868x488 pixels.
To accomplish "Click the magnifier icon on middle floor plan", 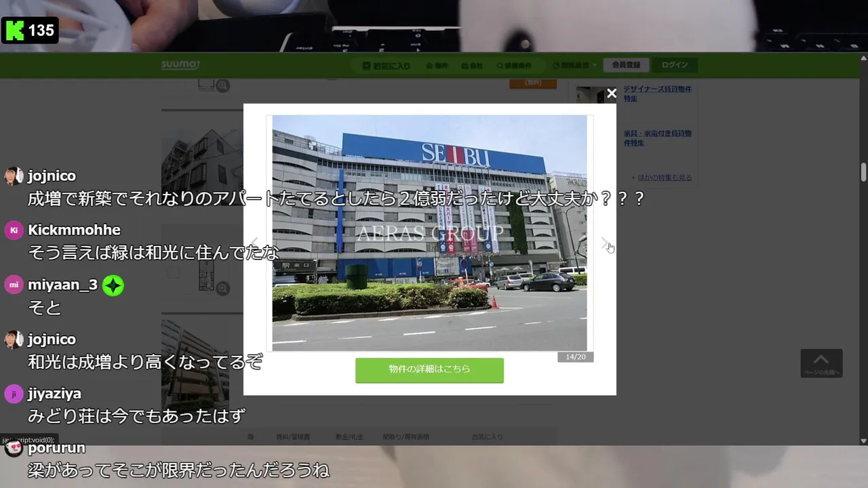I will coord(222,289).
